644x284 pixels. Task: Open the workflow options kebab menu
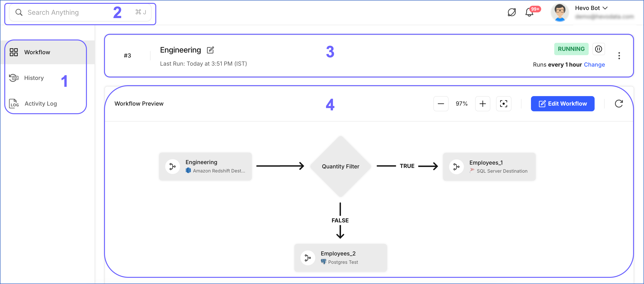click(619, 55)
